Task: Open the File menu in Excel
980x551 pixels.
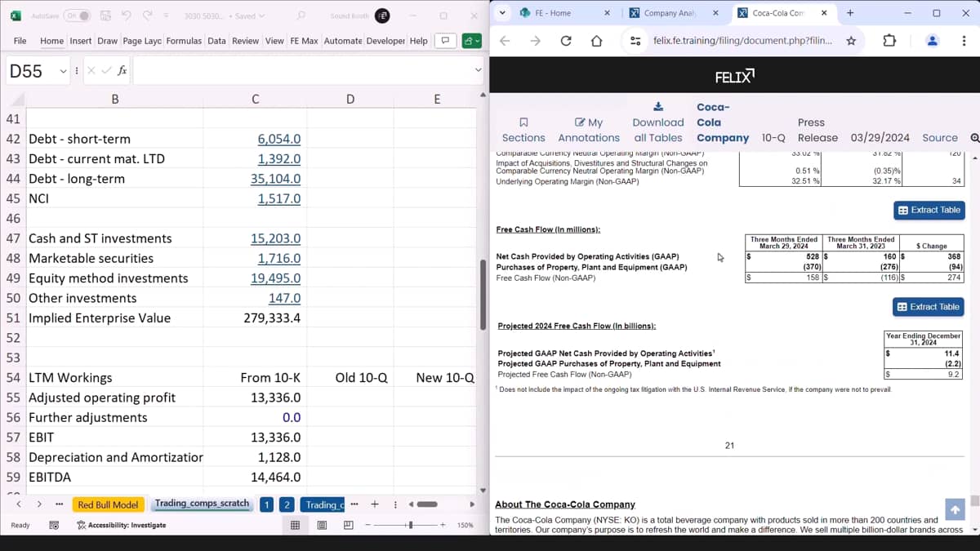Action: click(x=20, y=41)
